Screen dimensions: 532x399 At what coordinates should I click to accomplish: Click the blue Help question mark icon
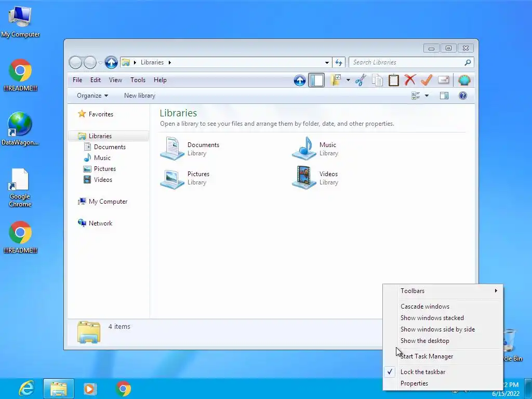pyautogui.click(x=463, y=96)
